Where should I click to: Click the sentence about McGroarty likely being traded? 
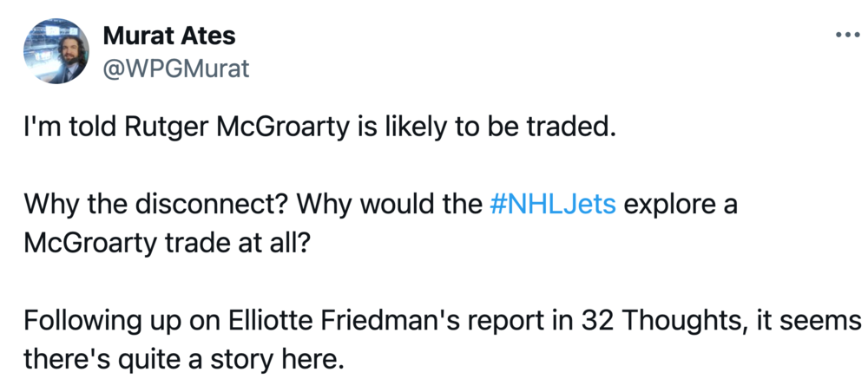tap(319, 127)
